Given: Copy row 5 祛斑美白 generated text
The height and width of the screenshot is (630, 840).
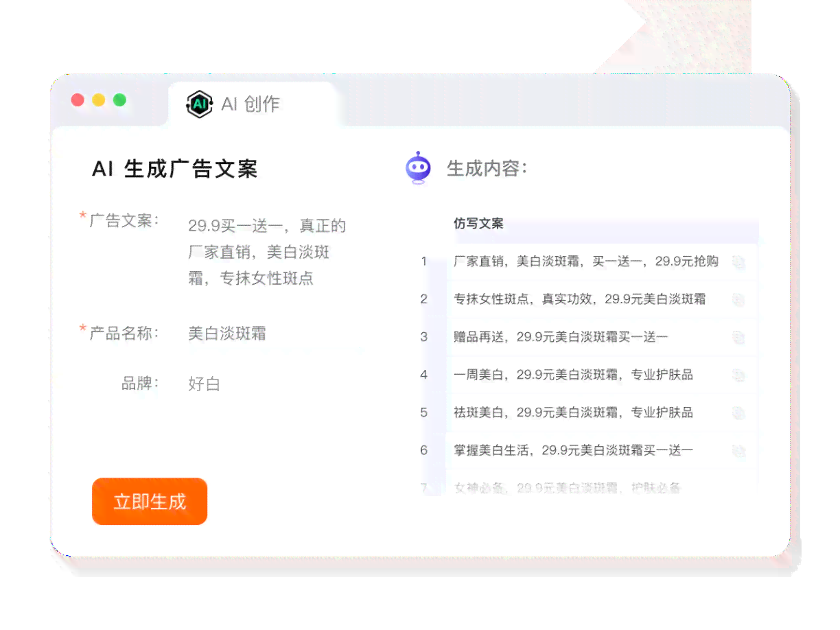Looking at the screenshot, I should tap(738, 412).
